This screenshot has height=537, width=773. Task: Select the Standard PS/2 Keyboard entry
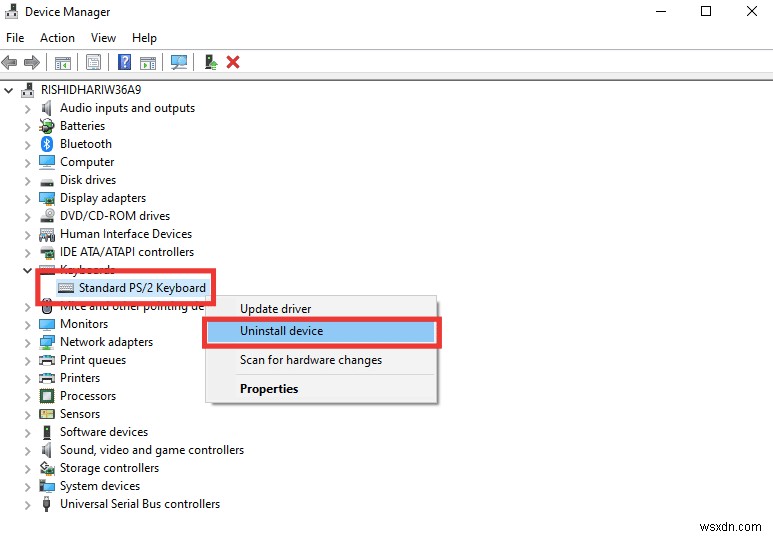click(x=142, y=288)
